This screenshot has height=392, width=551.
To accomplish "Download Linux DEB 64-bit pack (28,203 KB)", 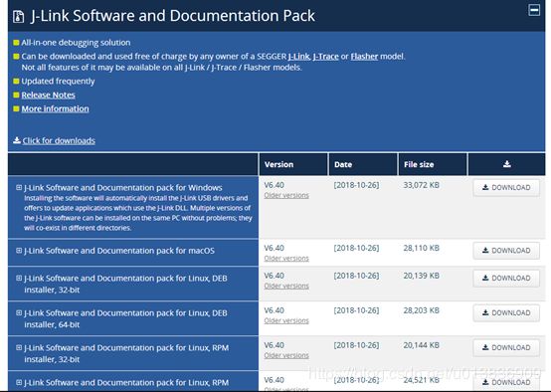I will (x=506, y=312).
